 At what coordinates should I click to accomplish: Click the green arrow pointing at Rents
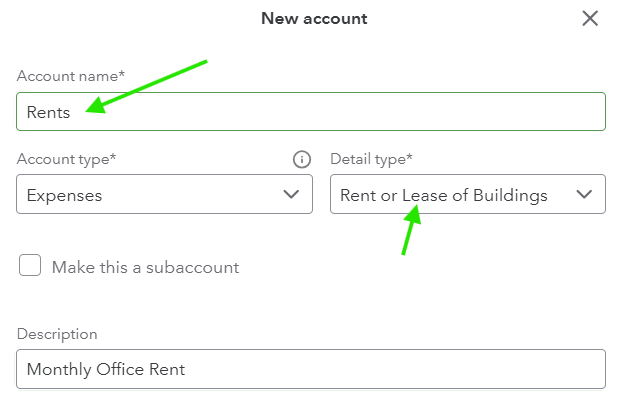pyautogui.click(x=150, y=86)
